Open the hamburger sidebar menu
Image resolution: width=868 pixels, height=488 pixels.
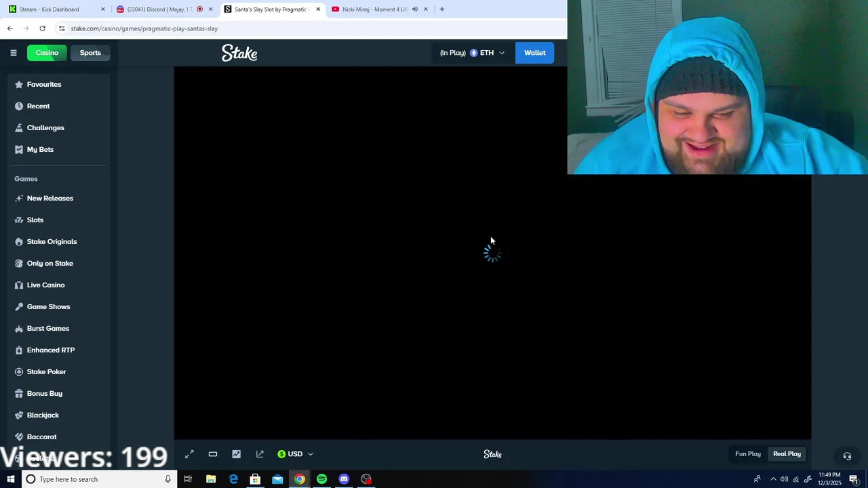[13, 53]
